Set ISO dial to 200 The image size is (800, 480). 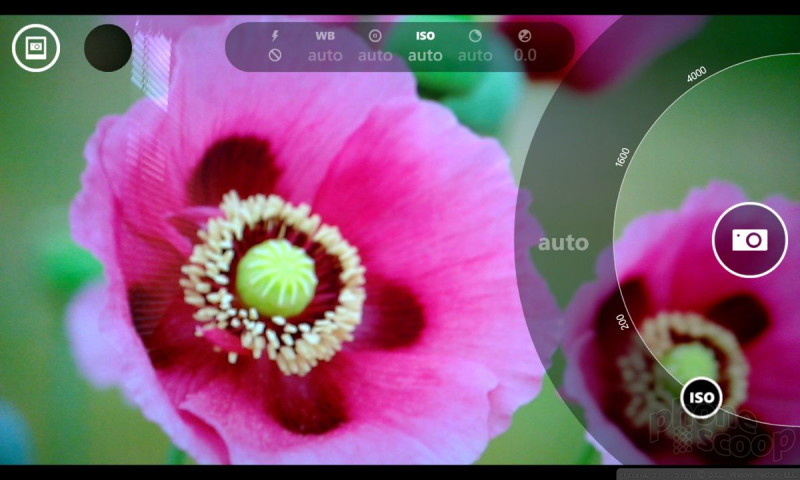point(622,322)
